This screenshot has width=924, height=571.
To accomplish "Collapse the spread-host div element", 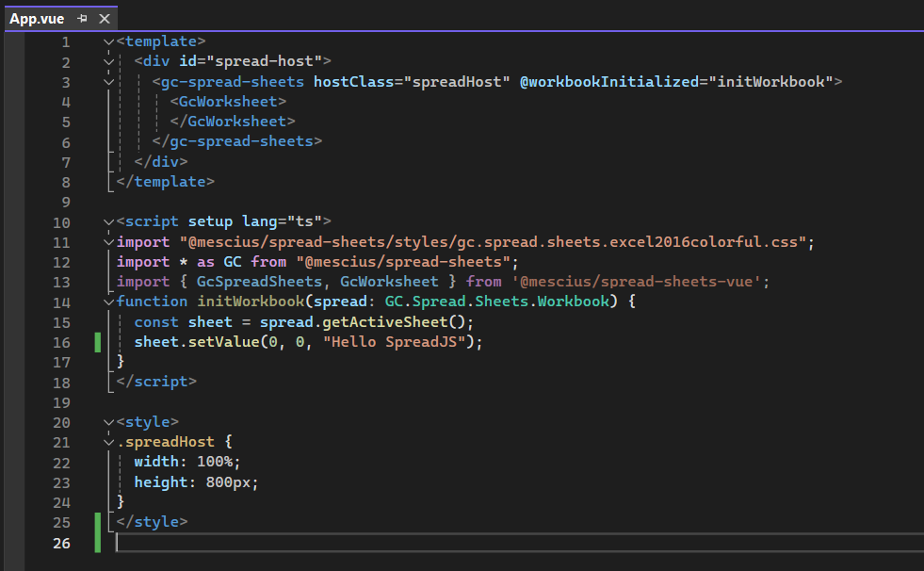I will click(x=107, y=60).
